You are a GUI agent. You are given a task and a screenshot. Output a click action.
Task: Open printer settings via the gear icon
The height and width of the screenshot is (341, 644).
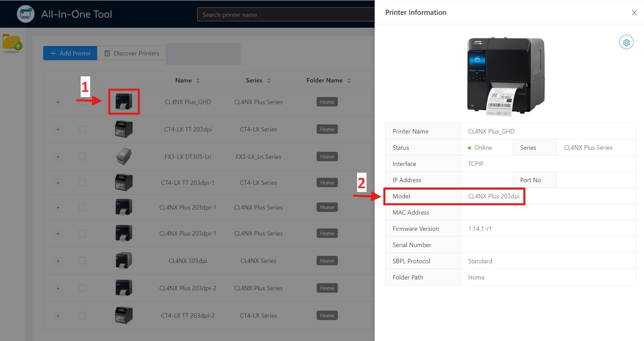tap(626, 42)
